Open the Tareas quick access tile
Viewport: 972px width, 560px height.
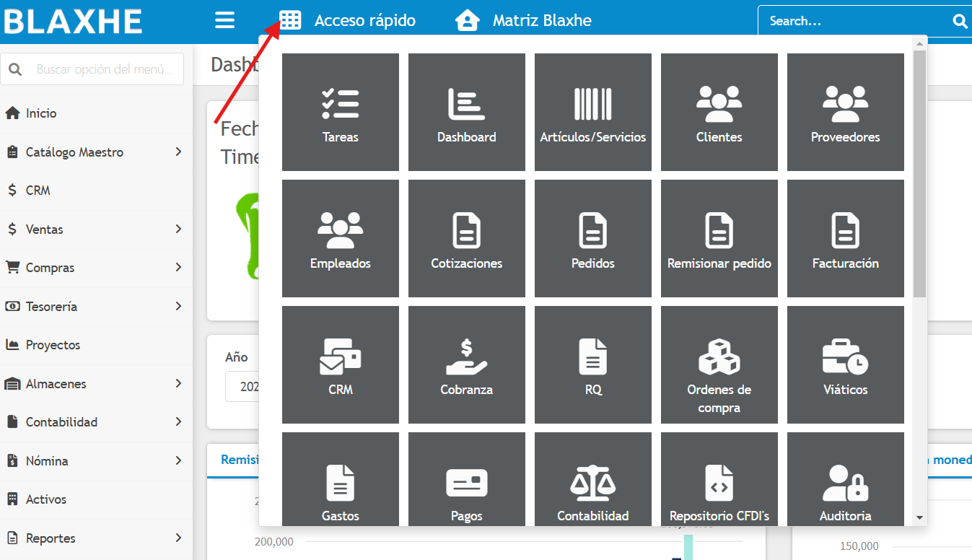click(341, 112)
